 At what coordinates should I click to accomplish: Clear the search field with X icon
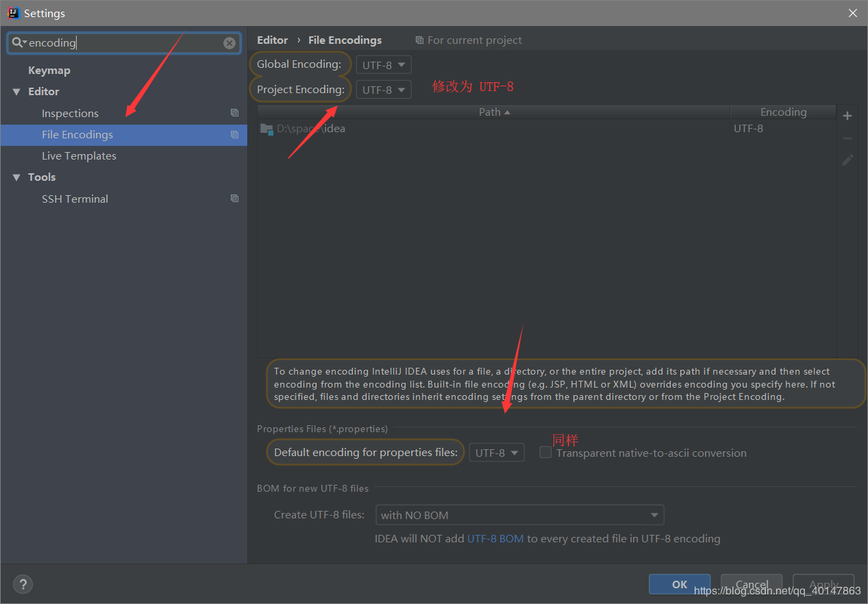[230, 43]
